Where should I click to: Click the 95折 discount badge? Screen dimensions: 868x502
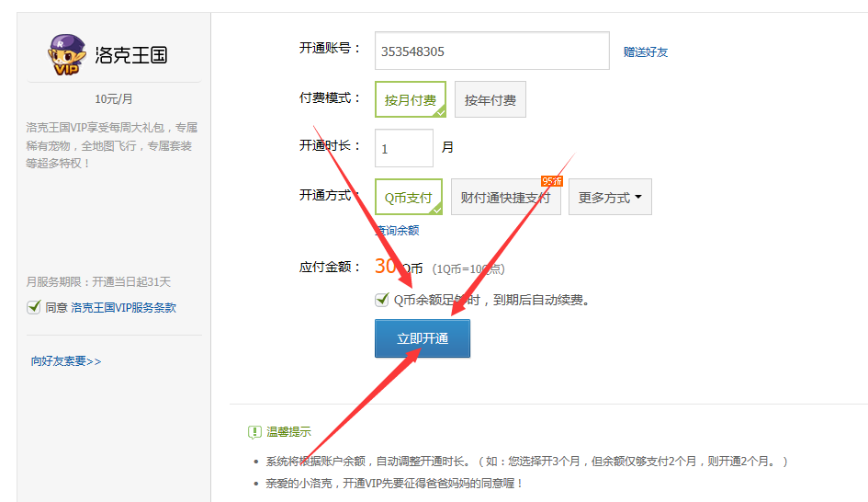[x=552, y=181]
